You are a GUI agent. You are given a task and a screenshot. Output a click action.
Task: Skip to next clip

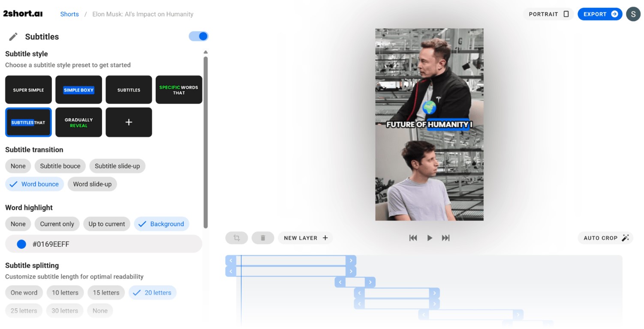coord(445,238)
